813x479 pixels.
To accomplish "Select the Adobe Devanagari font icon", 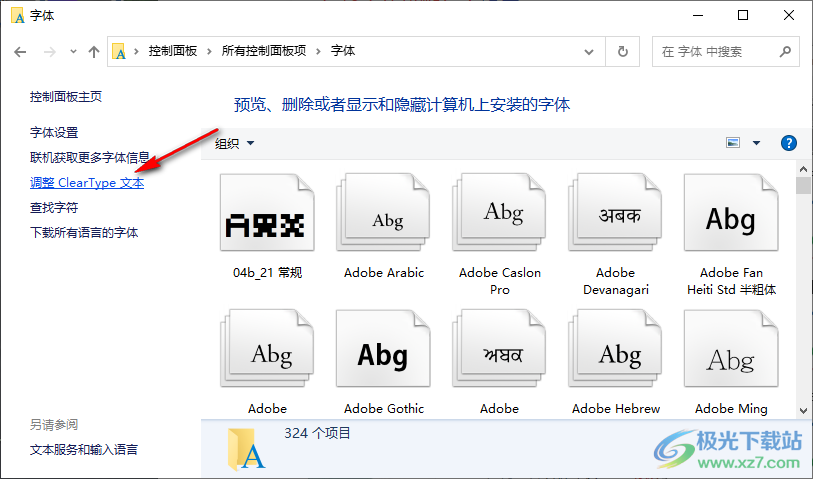I will tap(615, 213).
